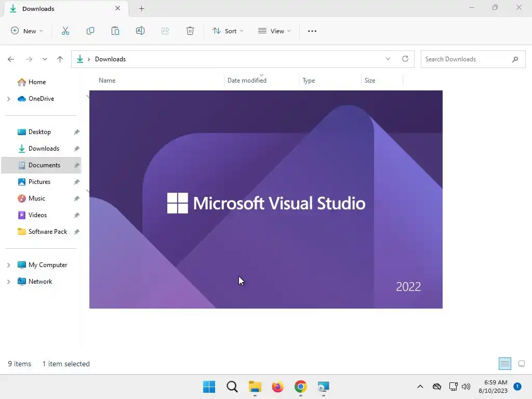Click the Copy icon in toolbar
This screenshot has width=532, height=399.
click(90, 31)
